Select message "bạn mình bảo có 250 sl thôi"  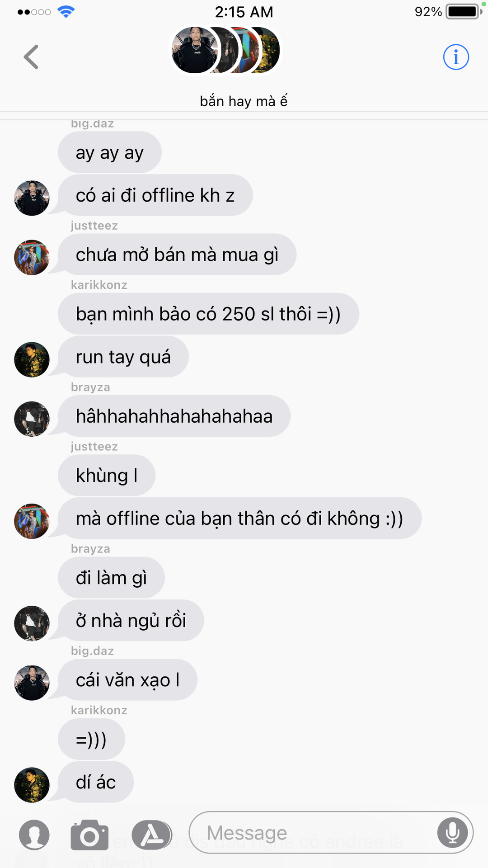pyautogui.click(x=208, y=314)
